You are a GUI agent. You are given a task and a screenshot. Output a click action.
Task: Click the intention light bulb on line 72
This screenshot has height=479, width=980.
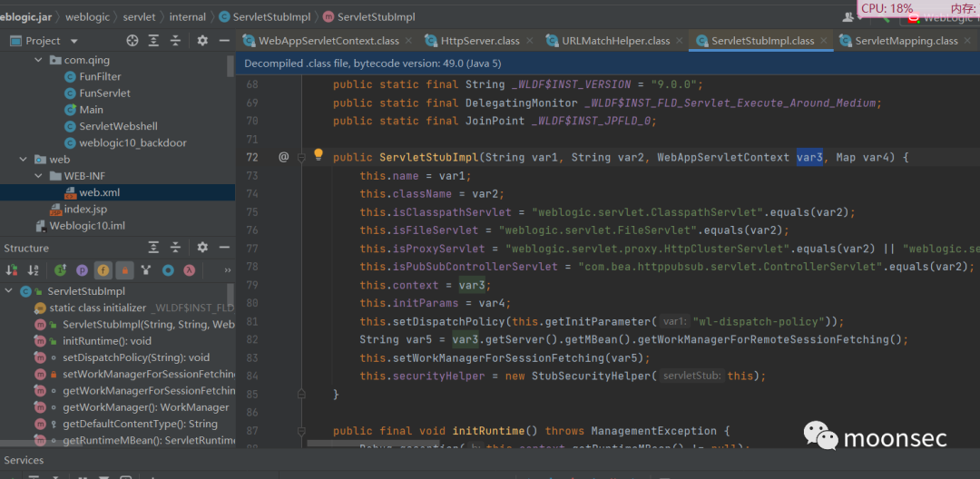coord(318,155)
